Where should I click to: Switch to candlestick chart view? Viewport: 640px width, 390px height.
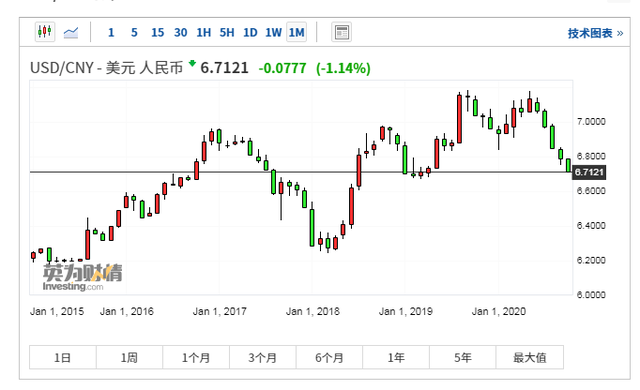45,32
